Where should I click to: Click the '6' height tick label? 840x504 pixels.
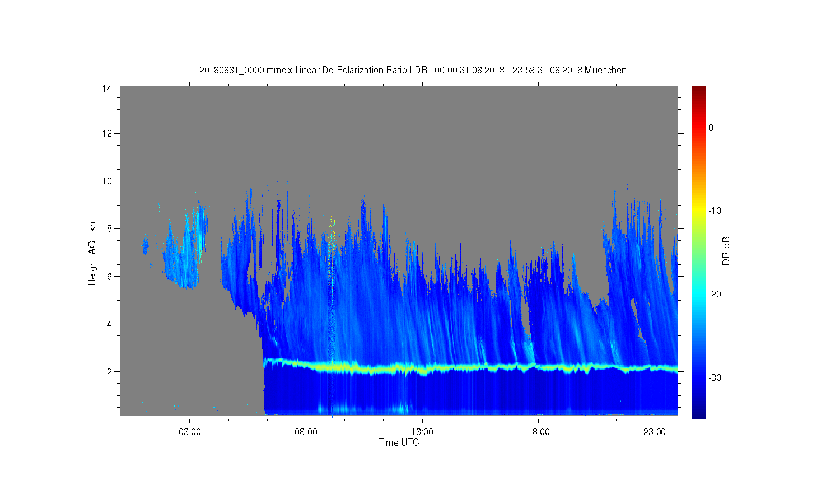[109, 276]
